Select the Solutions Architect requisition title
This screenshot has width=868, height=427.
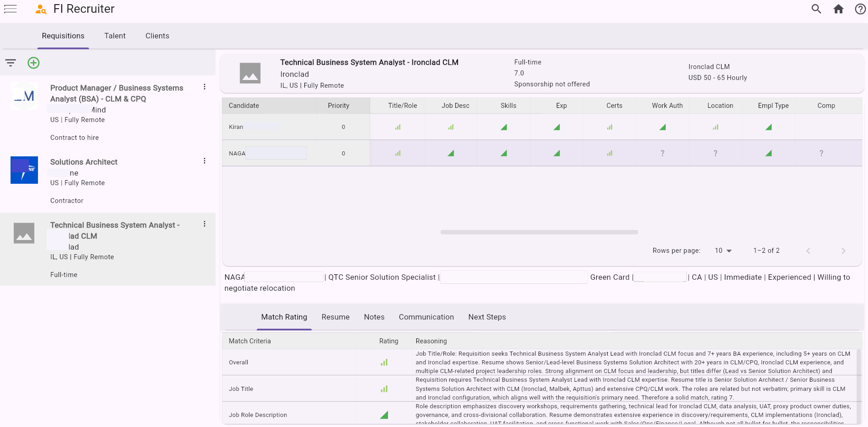click(x=84, y=162)
